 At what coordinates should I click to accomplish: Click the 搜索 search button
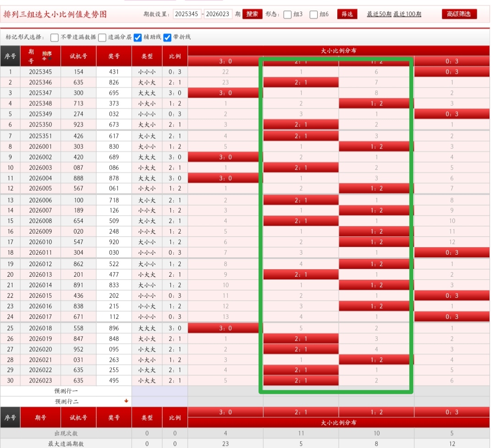tap(252, 14)
